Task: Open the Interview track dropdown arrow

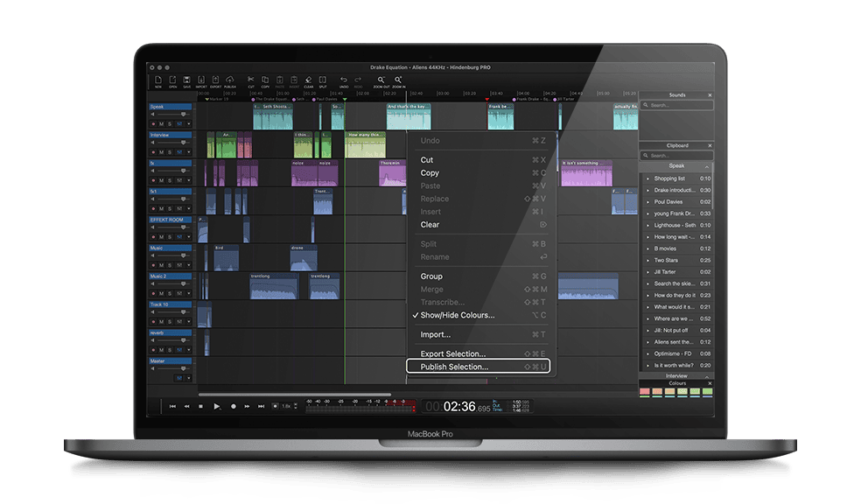Action: [x=188, y=152]
